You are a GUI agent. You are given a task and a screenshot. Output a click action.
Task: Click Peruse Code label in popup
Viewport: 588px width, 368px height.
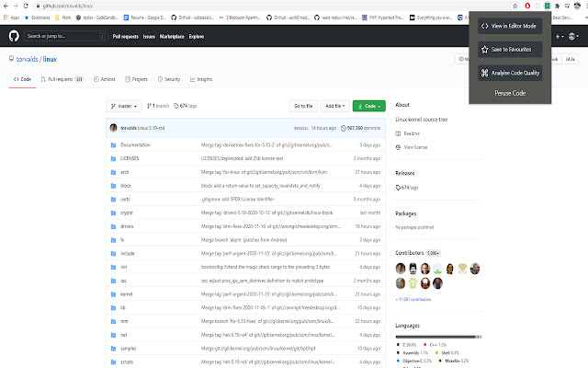[x=510, y=93]
